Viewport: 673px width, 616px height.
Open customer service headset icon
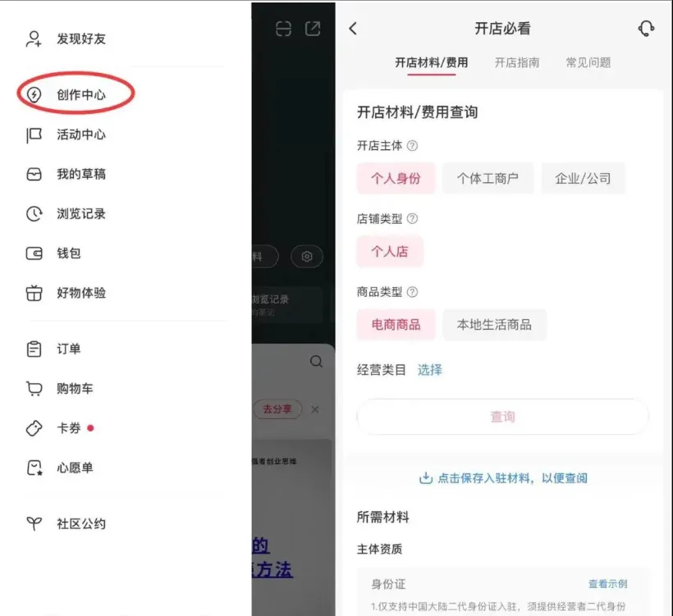coord(646,29)
